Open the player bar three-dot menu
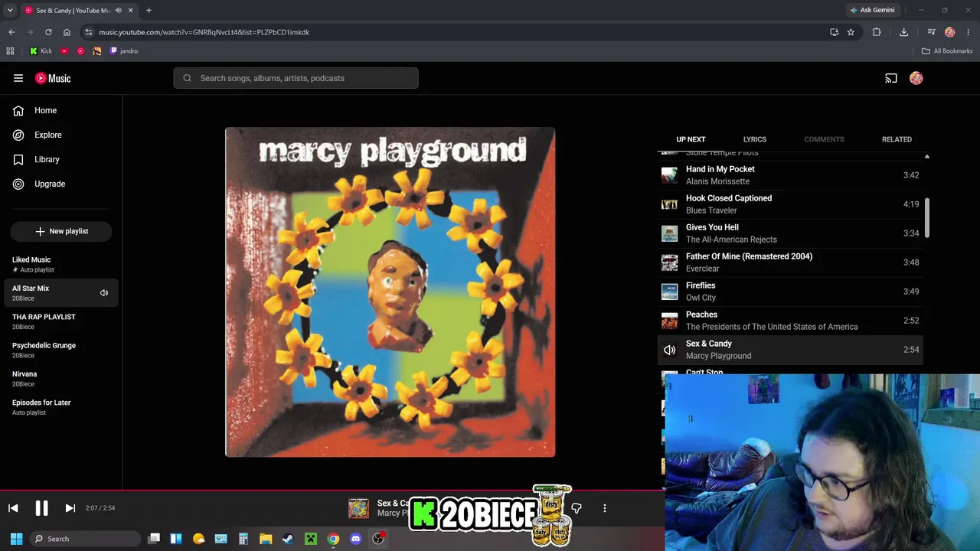Viewport: 980px width, 551px height. [x=605, y=508]
